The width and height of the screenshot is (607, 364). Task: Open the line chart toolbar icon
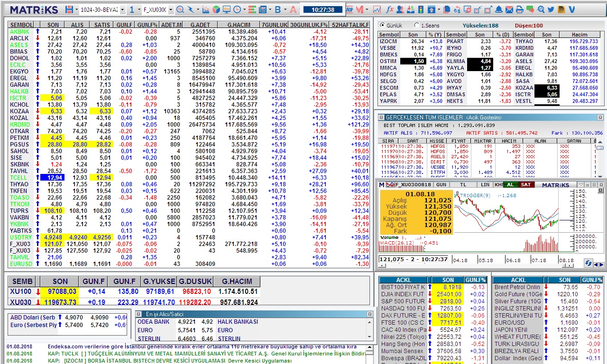(x=377, y=9)
